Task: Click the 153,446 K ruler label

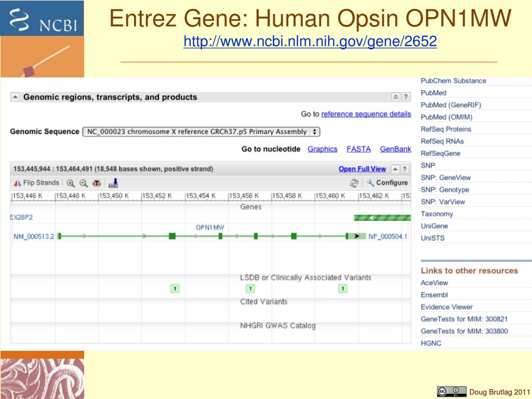Action: click(28, 196)
